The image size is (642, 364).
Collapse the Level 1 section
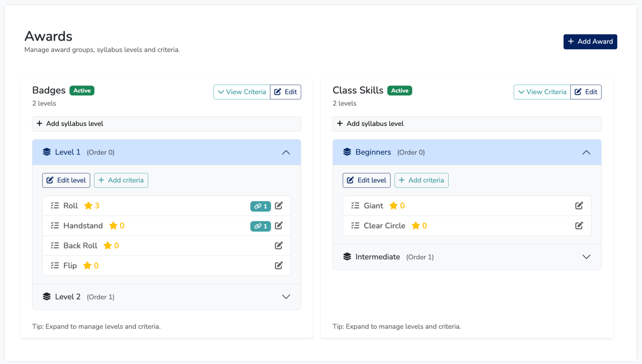click(286, 152)
